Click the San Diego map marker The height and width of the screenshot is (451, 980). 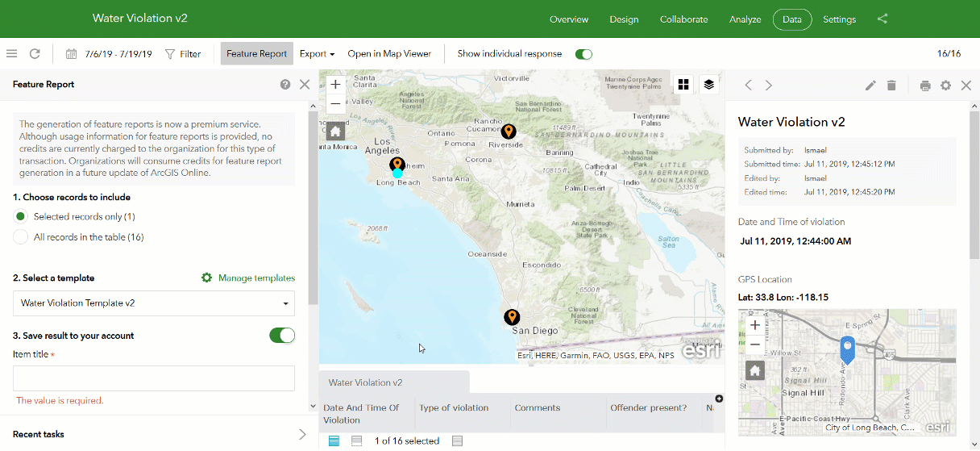(x=512, y=317)
